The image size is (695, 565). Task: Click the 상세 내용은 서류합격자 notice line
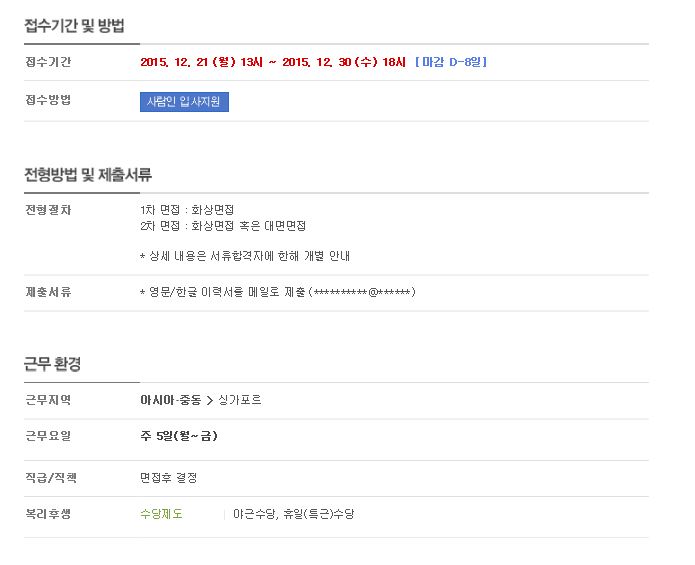(x=245, y=256)
